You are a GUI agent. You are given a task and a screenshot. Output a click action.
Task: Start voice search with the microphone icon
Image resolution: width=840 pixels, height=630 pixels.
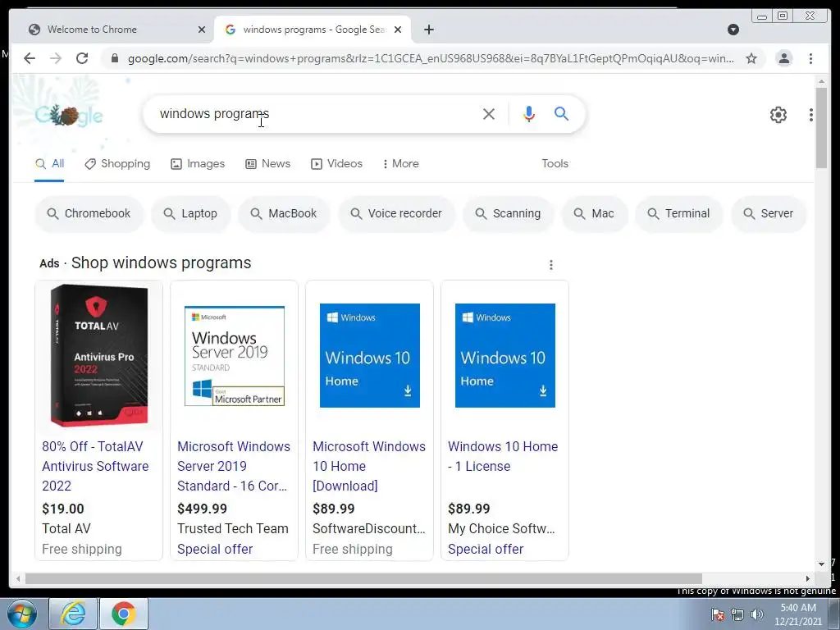529,113
